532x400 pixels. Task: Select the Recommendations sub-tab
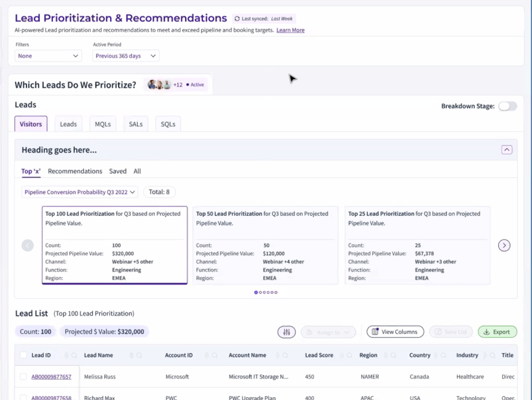[x=75, y=171]
